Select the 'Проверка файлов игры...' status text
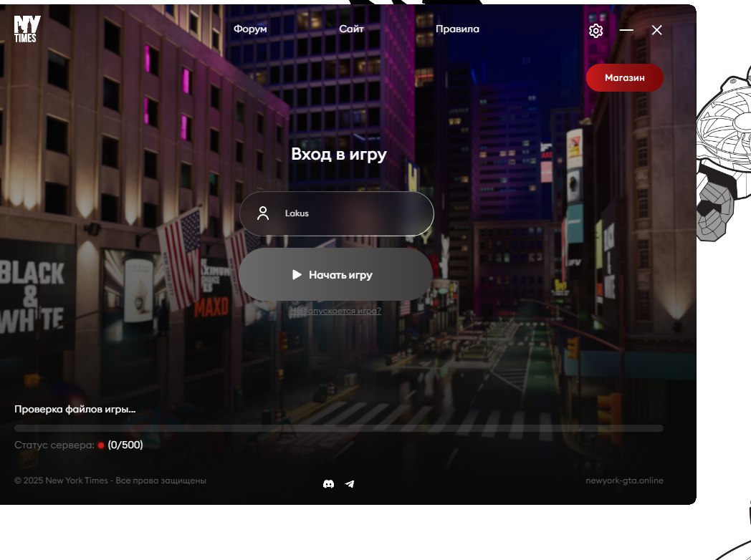 point(75,409)
